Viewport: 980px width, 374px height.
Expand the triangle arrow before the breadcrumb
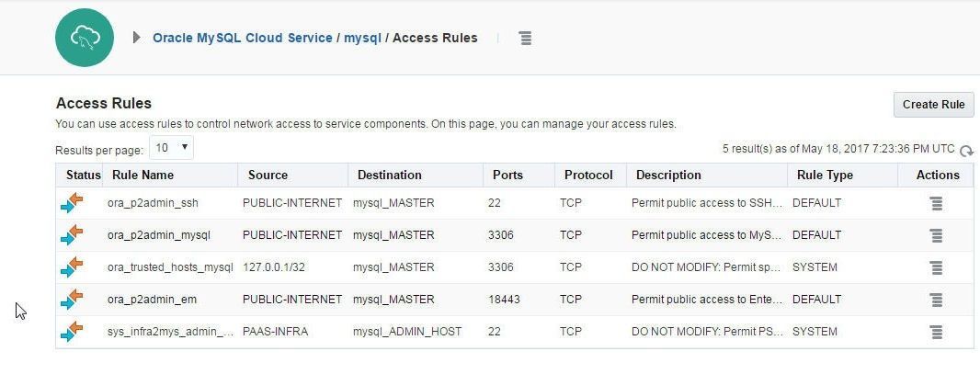[x=137, y=38]
